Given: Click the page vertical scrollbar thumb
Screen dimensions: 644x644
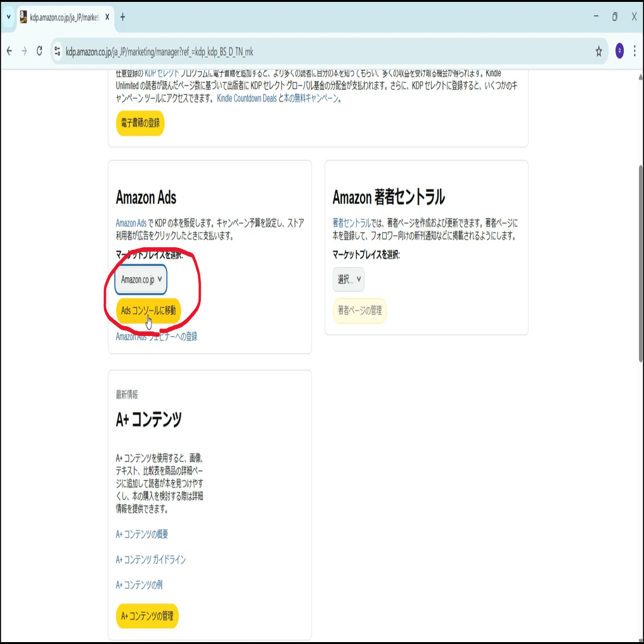Looking at the screenshot, I should coord(640,263).
